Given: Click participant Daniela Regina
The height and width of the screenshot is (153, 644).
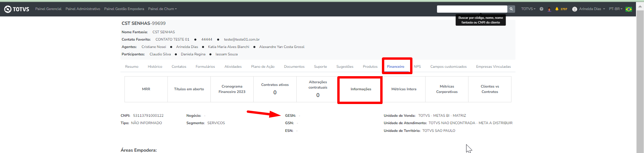Looking at the screenshot, I should click(193, 54).
